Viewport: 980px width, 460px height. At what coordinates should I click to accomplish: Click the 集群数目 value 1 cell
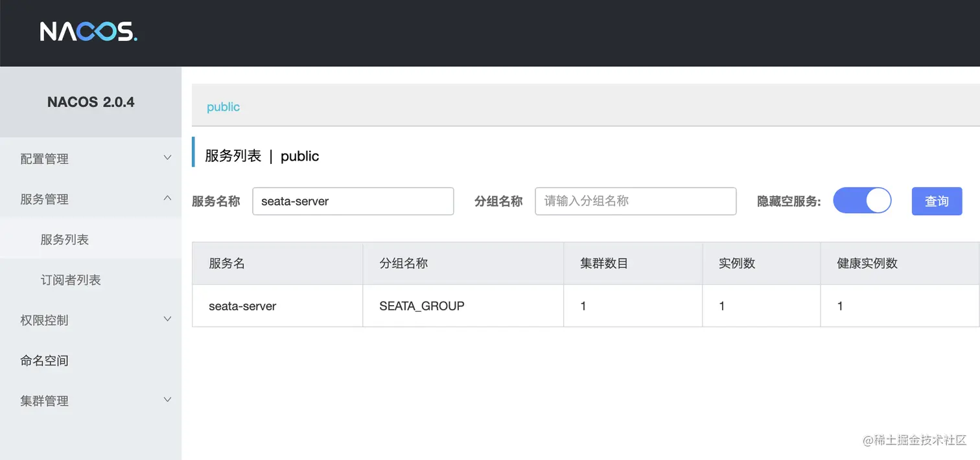pyautogui.click(x=633, y=306)
